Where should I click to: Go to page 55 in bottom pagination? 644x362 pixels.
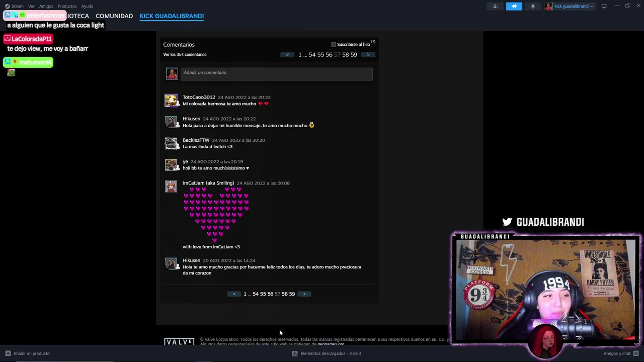point(263,294)
